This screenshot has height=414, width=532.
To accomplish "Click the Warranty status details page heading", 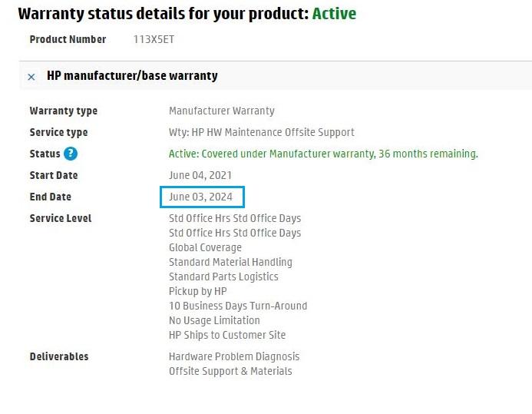I will [163, 14].
